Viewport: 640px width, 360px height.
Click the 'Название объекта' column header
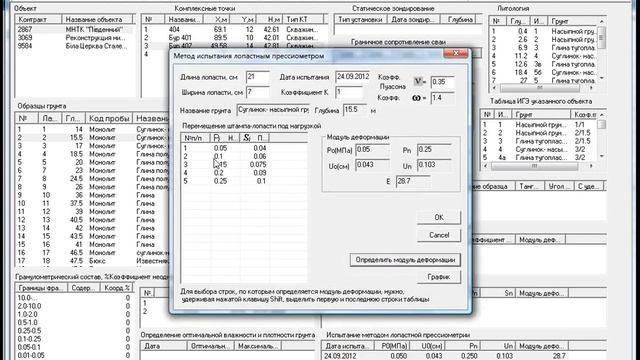pos(98,19)
